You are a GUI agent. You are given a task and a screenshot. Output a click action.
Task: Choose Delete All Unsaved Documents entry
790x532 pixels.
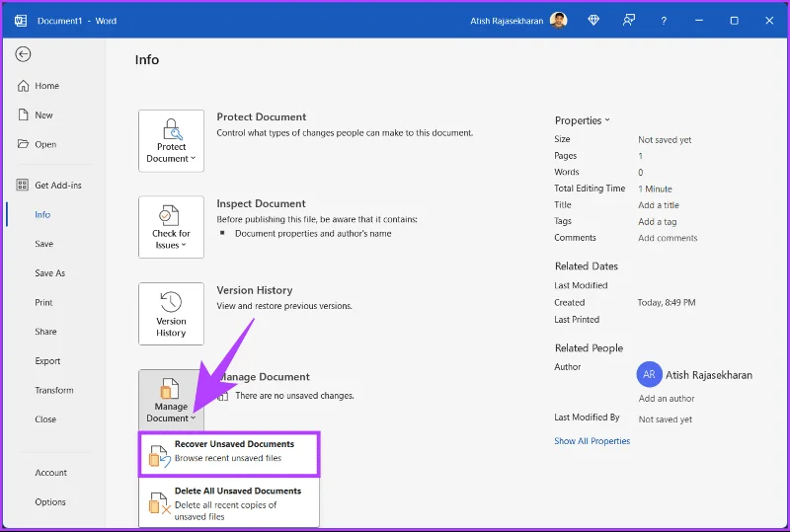pyautogui.click(x=229, y=502)
